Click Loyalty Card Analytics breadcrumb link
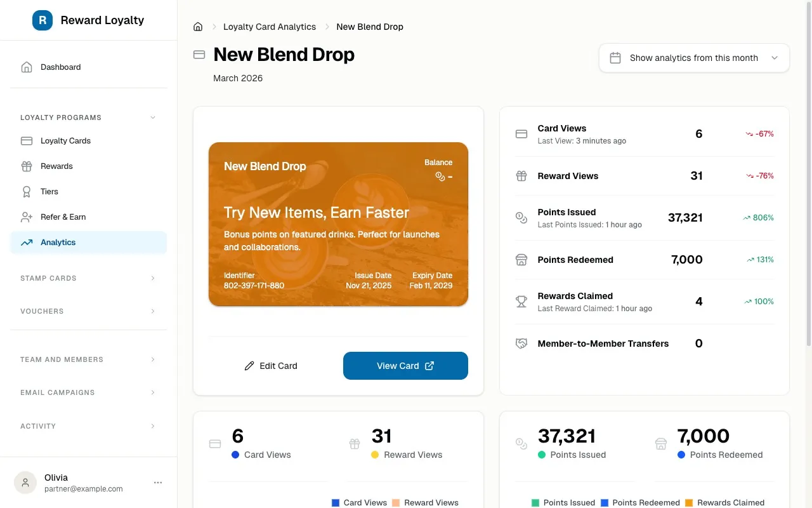 tap(269, 27)
